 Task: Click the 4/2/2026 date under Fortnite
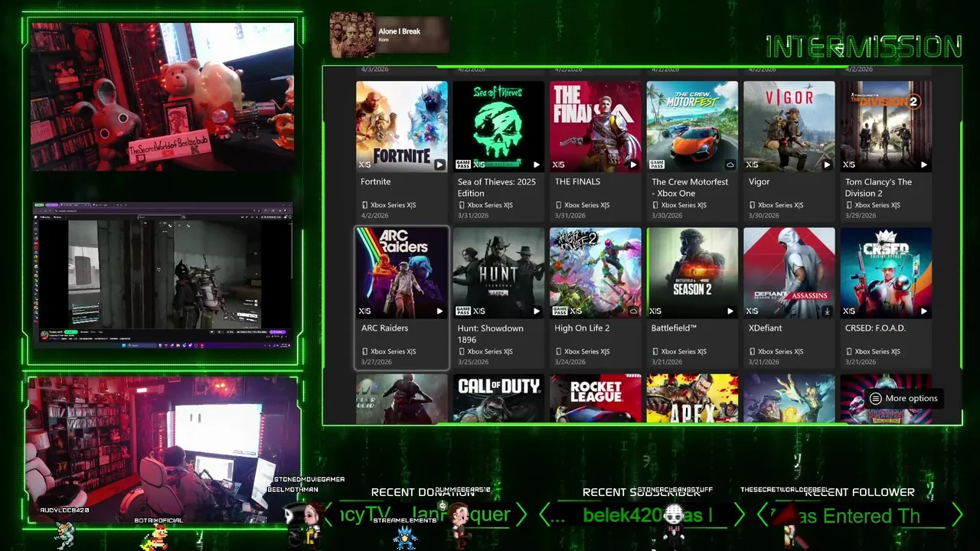pos(376,216)
